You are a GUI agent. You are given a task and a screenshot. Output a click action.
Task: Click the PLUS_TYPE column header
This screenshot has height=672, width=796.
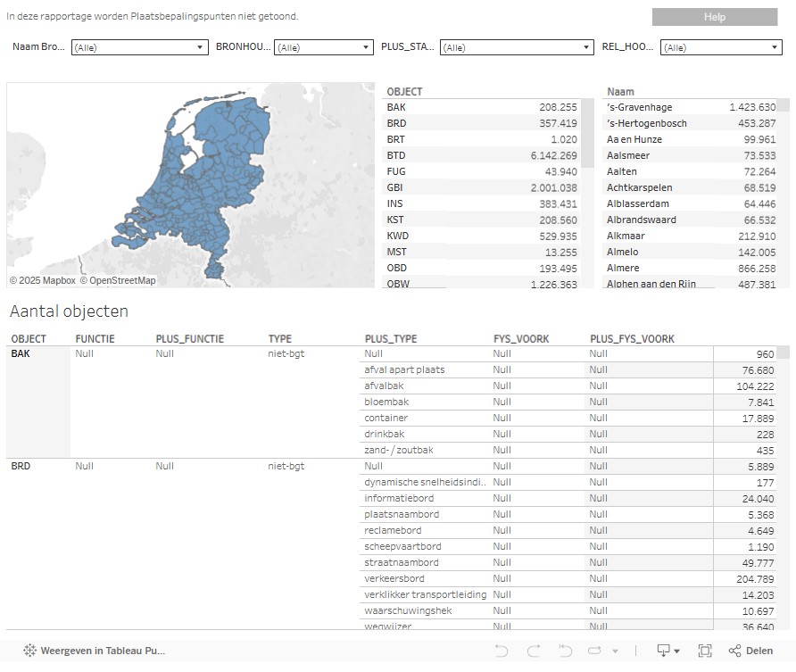click(391, 339)
